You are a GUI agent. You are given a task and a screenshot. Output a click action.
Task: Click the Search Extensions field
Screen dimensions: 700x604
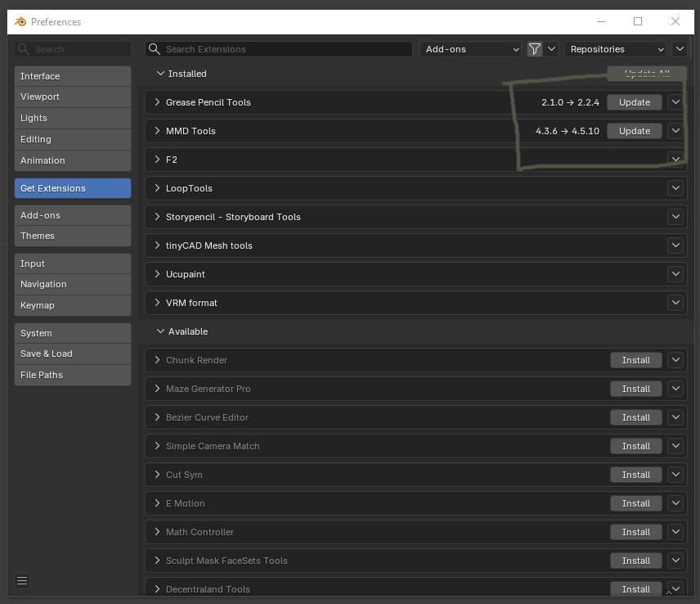click(x=282, y=49)
